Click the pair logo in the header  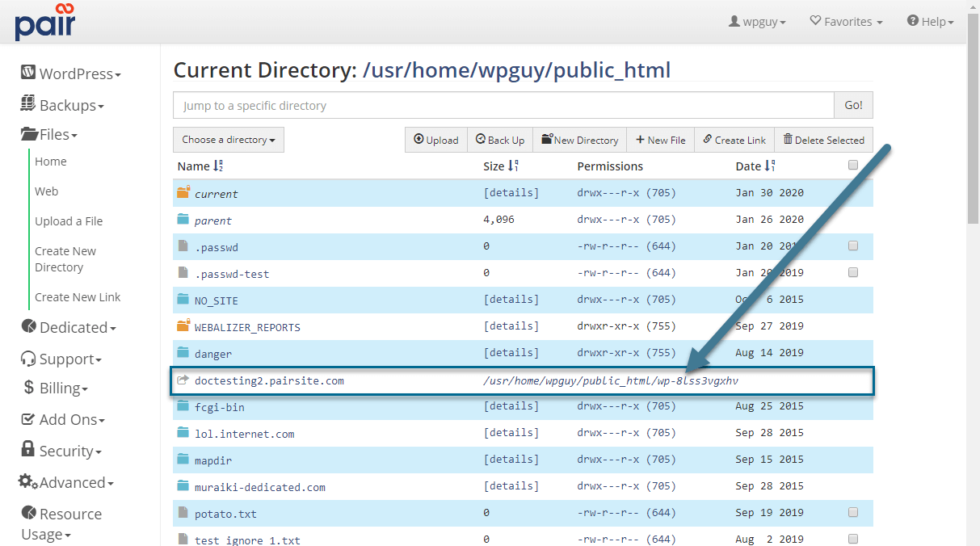point(44,23)
